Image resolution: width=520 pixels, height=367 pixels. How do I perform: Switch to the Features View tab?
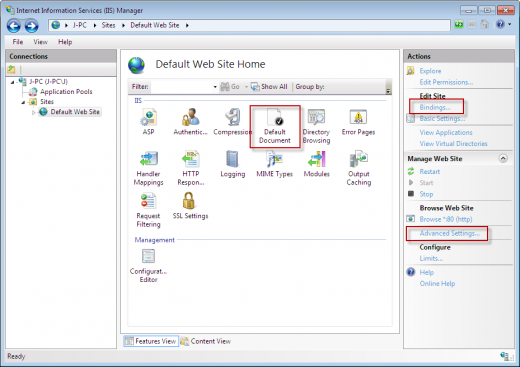click(x=151, y=341)
